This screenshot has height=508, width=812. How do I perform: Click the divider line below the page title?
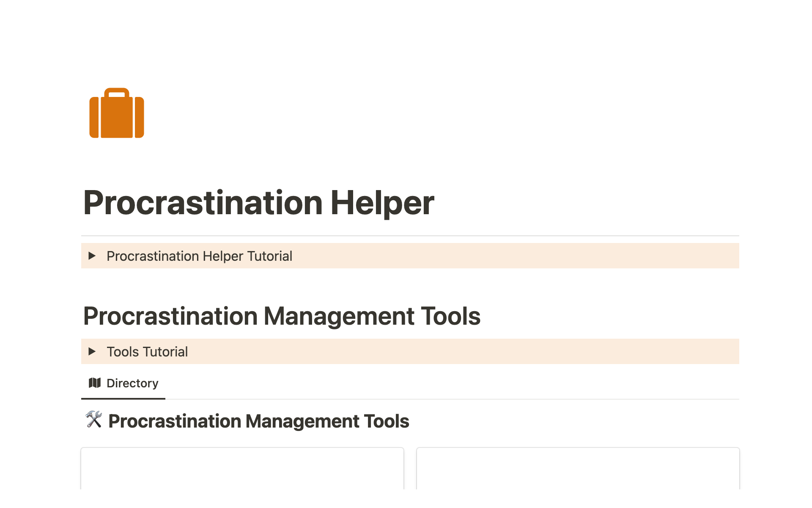410,236
